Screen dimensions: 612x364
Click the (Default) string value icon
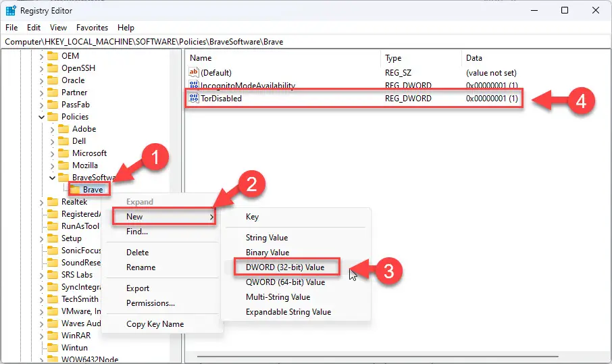194,72
